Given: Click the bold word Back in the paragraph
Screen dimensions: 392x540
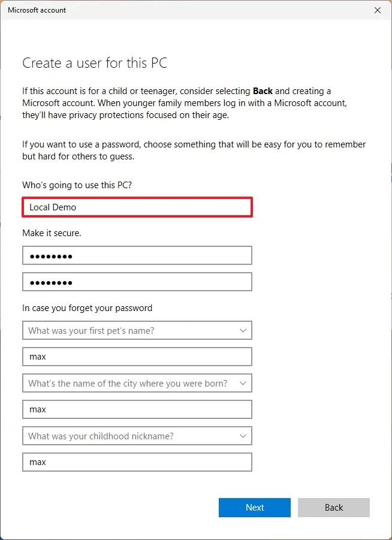Looking at the screenshot, I should (x=263, y=91).
